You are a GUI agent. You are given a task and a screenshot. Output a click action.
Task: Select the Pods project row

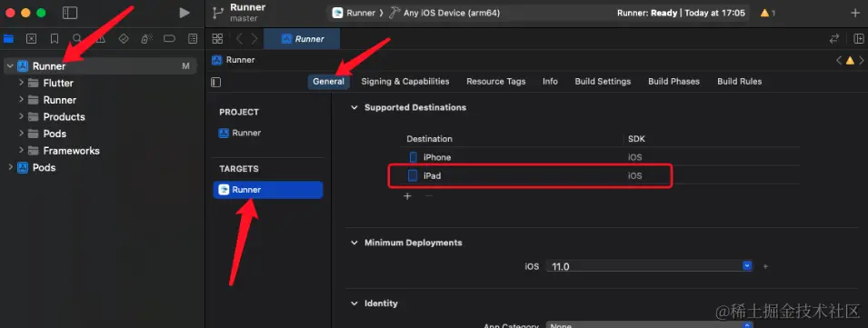(x=100, y=167)
